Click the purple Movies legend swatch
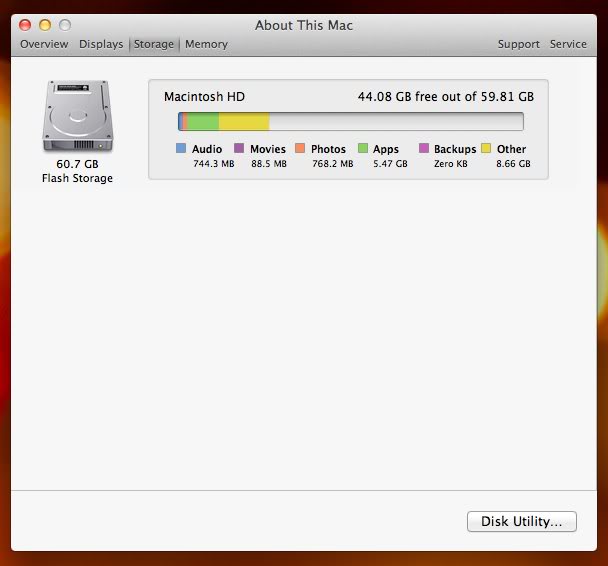The width and height of the screenshot is (608, 566). click(239, 148)
